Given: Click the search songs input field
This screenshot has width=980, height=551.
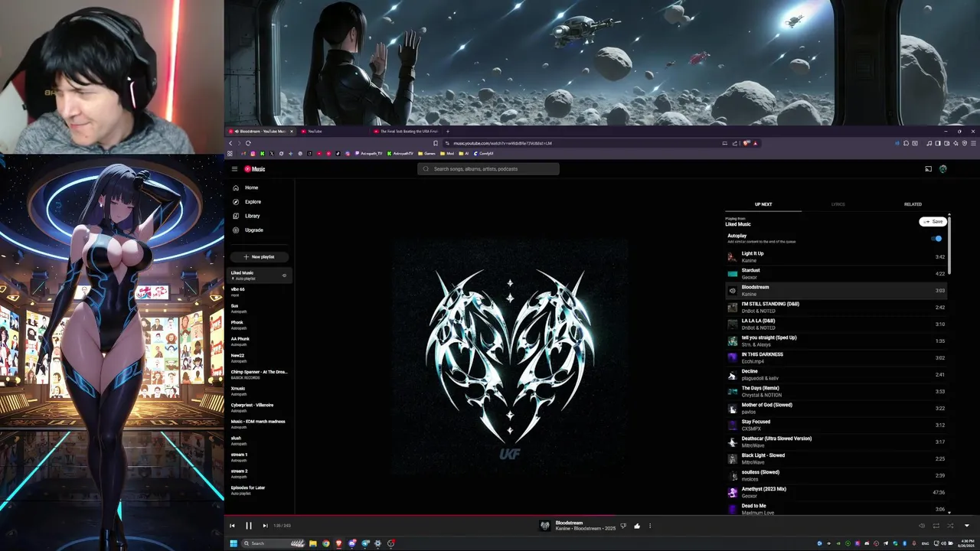Looking at the screenshot, I should click(488, 169).
